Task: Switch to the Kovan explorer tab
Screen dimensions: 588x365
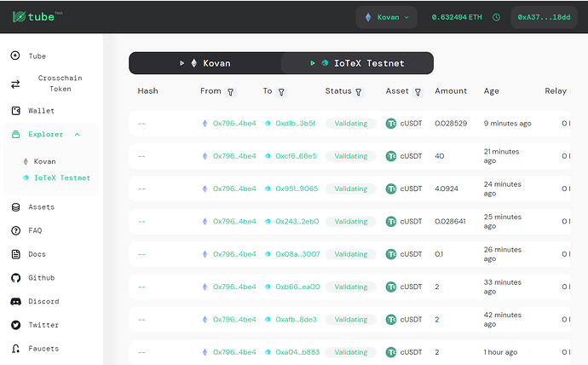Action: pos(205,63)
